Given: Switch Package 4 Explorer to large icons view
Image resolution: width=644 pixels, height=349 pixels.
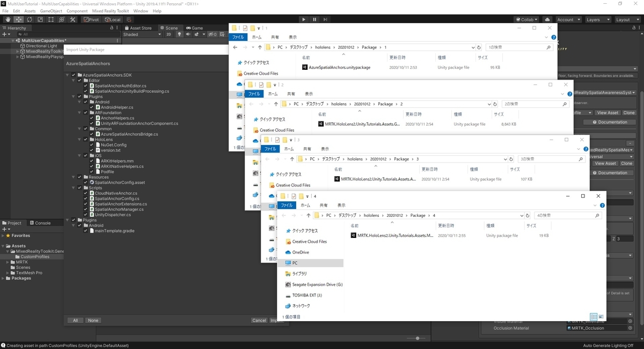Looking at the screenshot, I should (x=601, y=317).
